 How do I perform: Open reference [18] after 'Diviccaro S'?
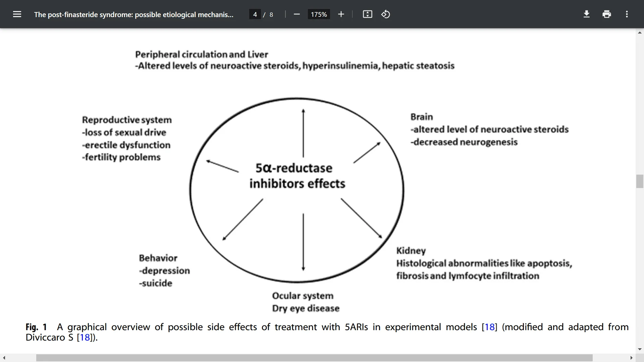pyautogui.click(x=85, y=337)
